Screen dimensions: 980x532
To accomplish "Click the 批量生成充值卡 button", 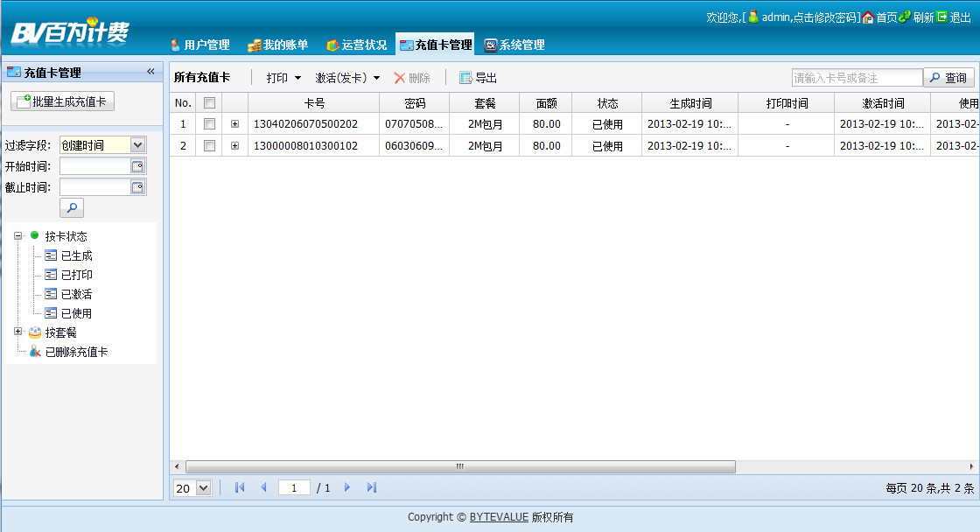I will click(62, 101).
